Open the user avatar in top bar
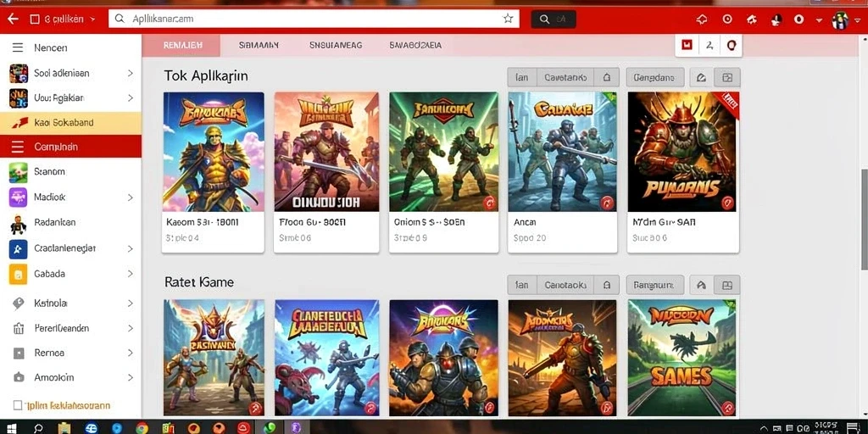This screenshot has width=868, height=434. (840, 20)
